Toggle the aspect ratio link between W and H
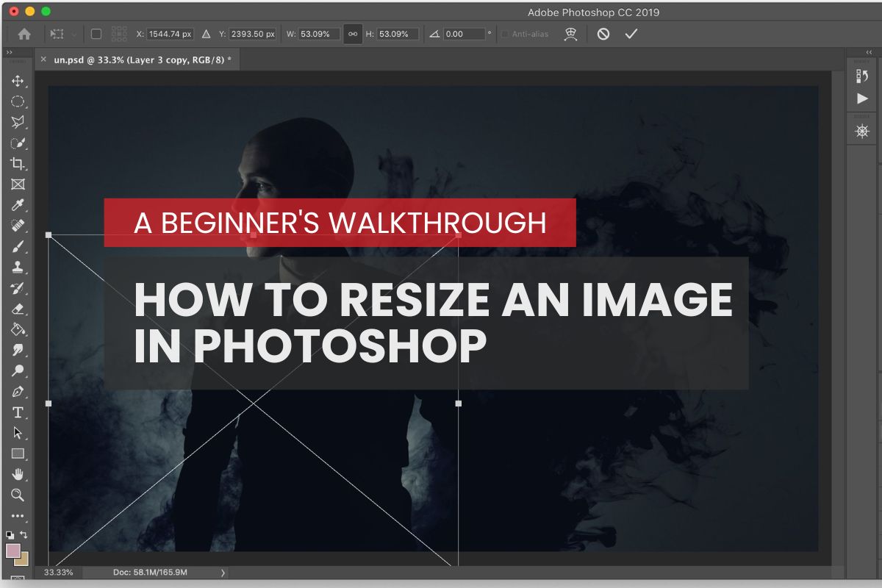Viewport: 882px width, 588px height. [x=353, y=34]
